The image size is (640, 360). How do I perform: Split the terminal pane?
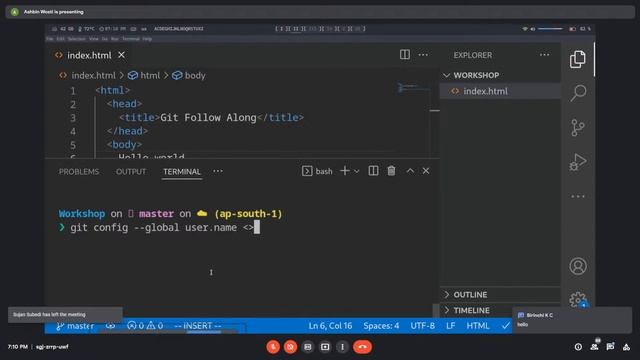[373, 171]
